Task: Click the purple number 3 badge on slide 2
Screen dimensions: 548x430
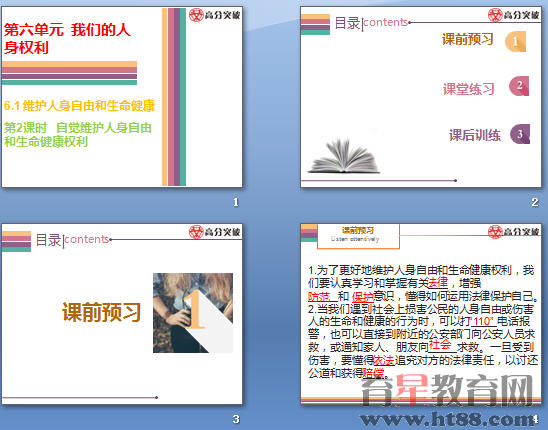Action: (520, 134)
